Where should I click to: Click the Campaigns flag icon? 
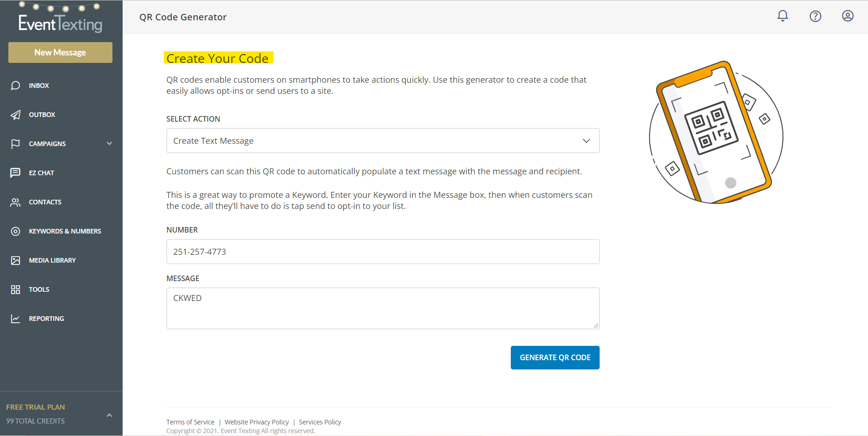[x=16, y=144]
